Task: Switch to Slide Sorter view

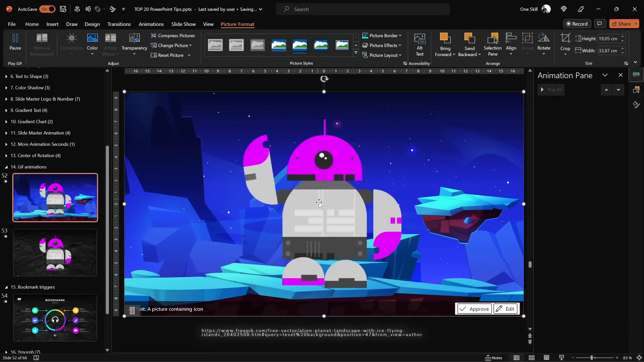Action: 532,358
